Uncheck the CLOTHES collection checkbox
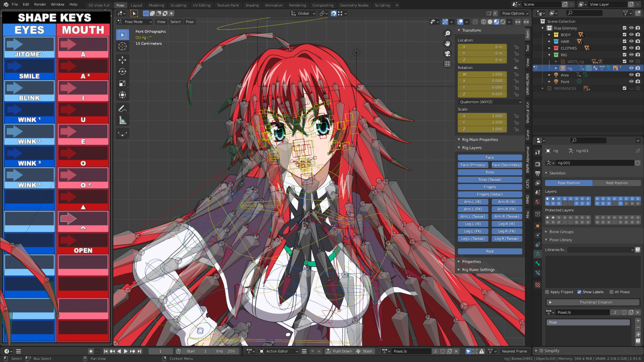 [625, 48]
